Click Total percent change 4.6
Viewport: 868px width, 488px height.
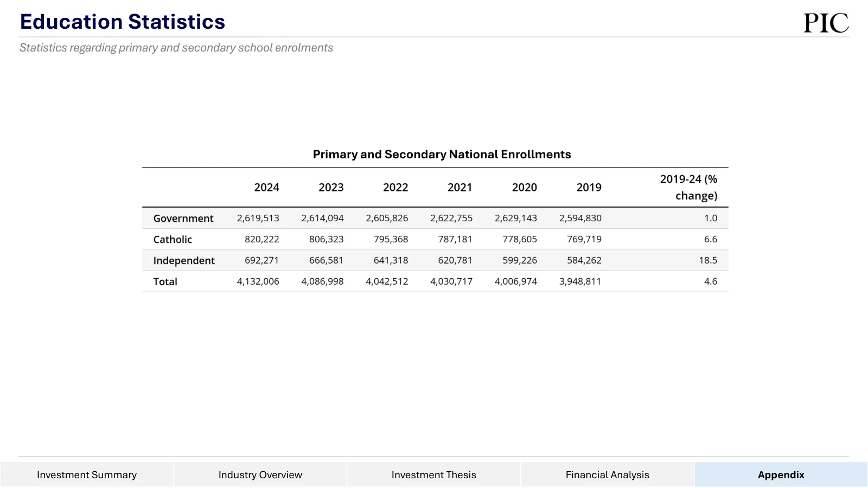tap(711, 281)
